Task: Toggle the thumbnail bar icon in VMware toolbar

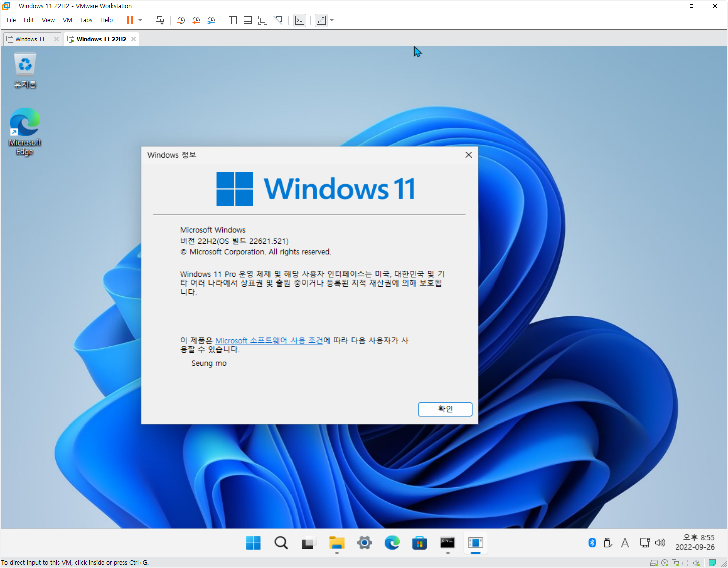Action: pyautogui.click(x=248, y=20)
